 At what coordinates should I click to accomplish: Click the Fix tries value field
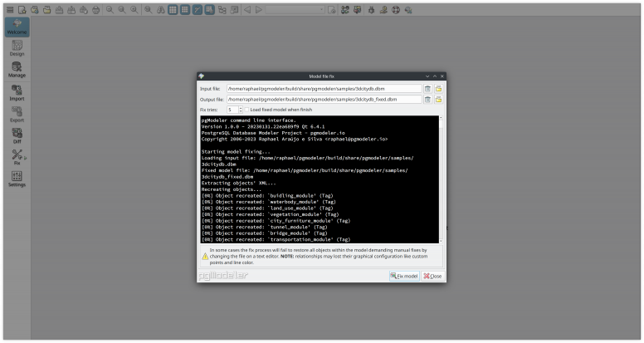coord(232,110)
